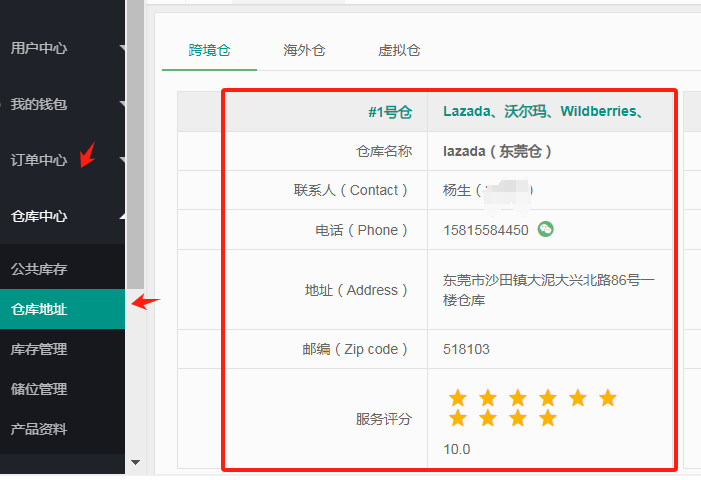Screen dimensions: 701x480
Task: Click the 仓库名称 label
Action: (384, 151)
